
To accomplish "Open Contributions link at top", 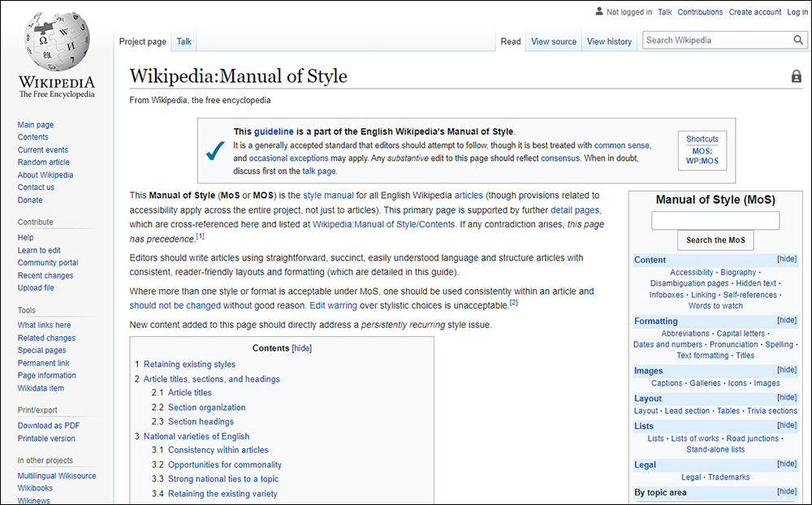I will pos(700,12).
